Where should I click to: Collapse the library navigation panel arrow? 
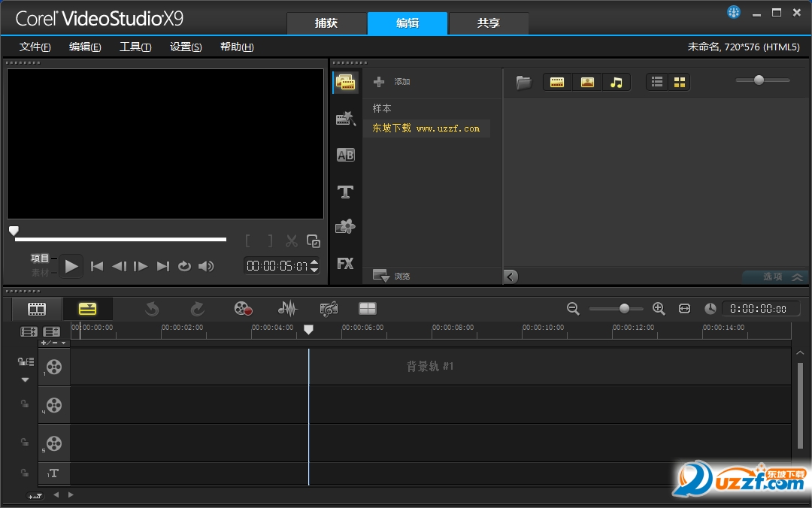(x=511, y=277)
